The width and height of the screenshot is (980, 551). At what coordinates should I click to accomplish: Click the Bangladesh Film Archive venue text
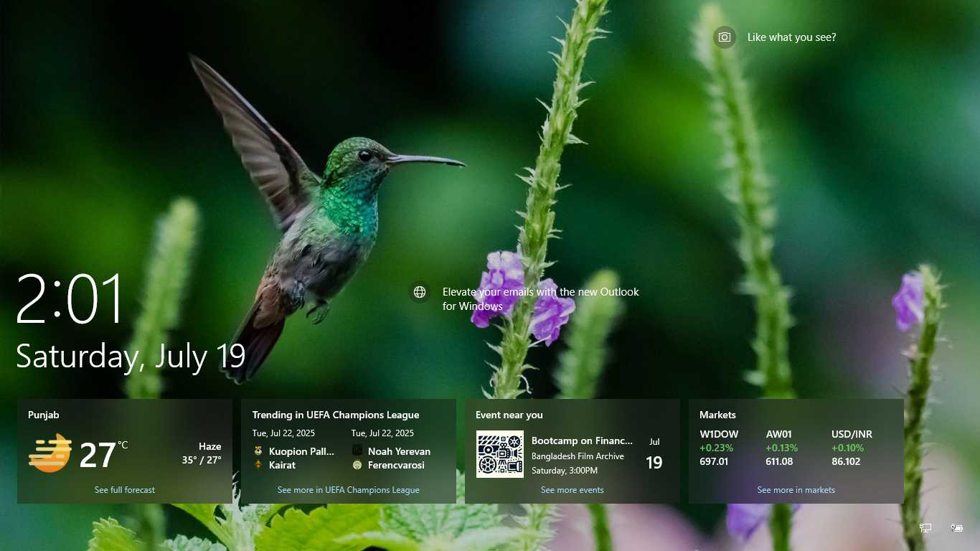click(x=578, y=456)
